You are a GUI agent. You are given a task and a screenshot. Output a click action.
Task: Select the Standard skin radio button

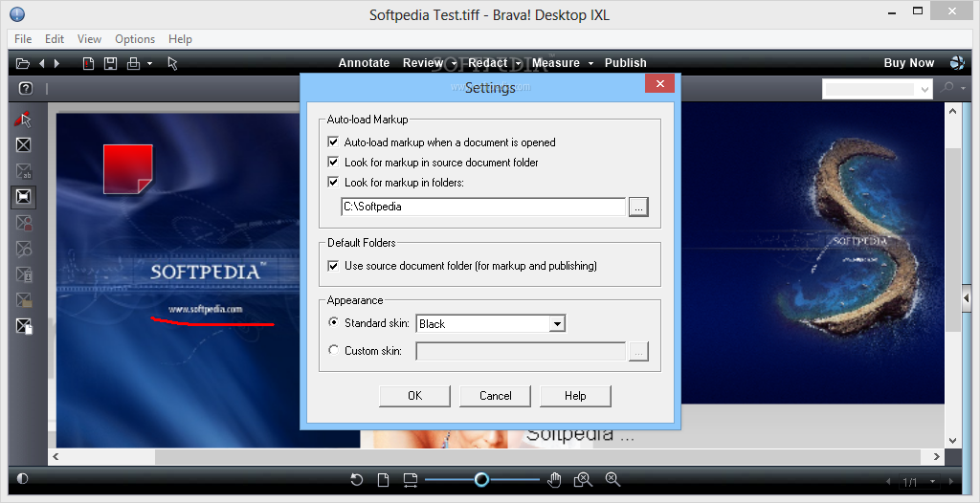click(x=334, y=323)
